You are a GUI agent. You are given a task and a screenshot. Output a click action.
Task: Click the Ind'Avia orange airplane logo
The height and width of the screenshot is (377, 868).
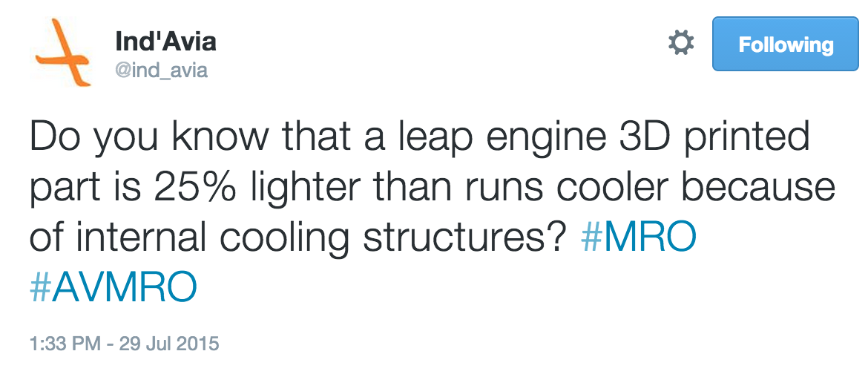[x=63, y=51]
